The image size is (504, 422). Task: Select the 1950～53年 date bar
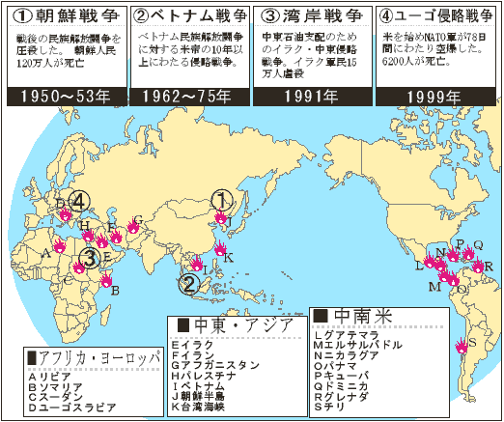pos(67,97)
